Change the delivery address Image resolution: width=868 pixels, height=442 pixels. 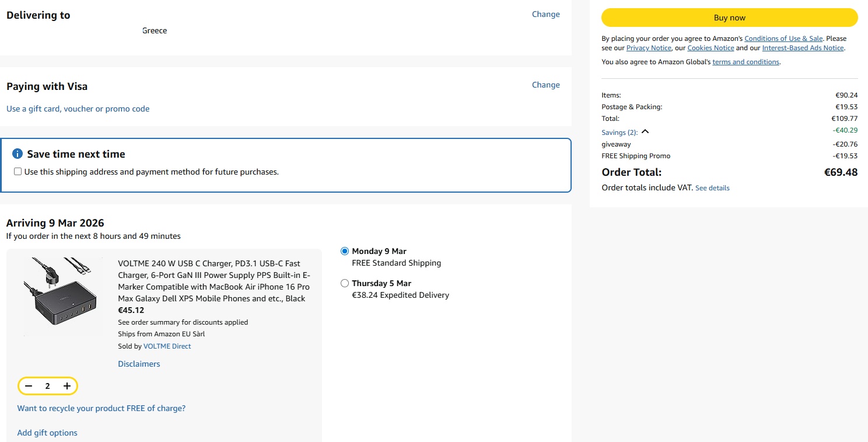pos(546,14)
